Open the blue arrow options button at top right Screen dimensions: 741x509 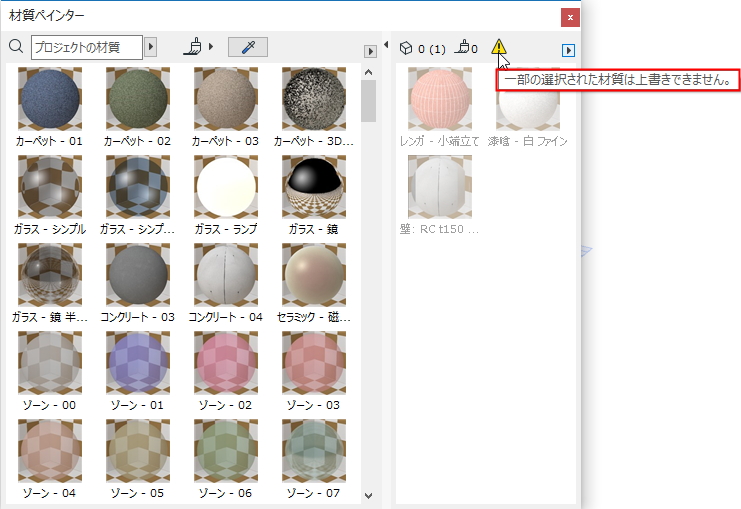pyautogui.click(x=569, y=50)
